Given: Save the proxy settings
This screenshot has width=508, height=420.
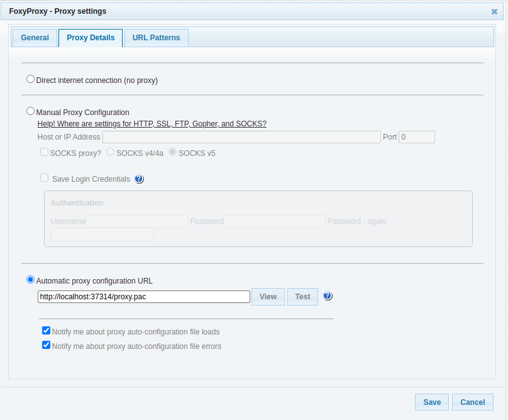Looking at the screenshot, I should [432, 402].
